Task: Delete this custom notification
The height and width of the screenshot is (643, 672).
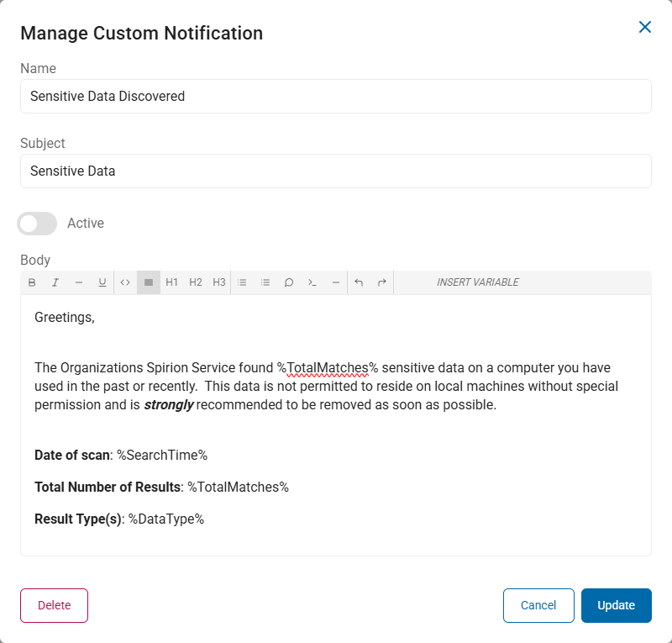Action: point(54,605)
